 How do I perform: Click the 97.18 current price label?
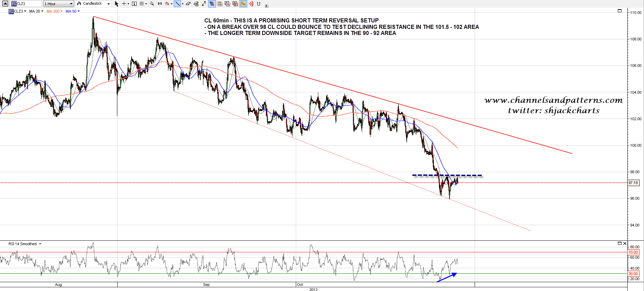pyautogui.click(x=633, y=183)
